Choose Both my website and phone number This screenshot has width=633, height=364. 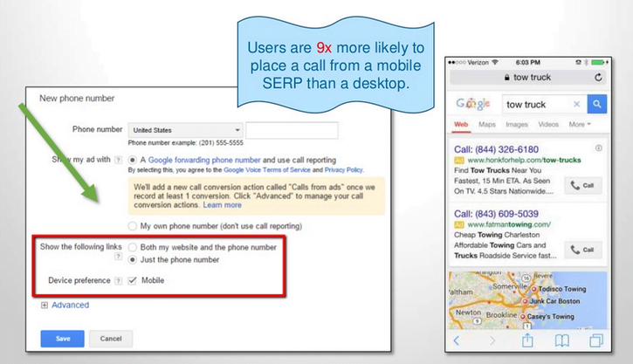[132, 247]
